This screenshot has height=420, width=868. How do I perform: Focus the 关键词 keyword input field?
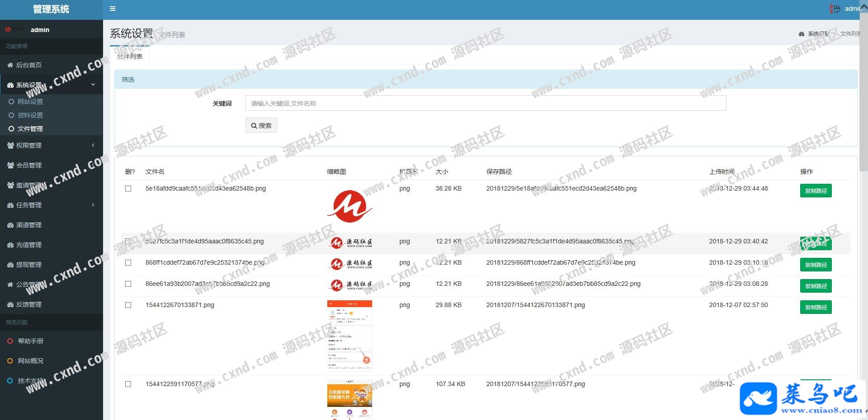click(486, 103)
